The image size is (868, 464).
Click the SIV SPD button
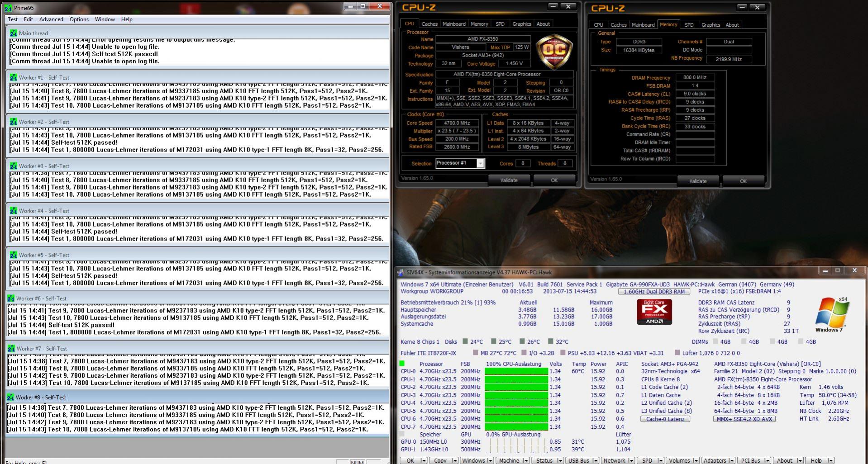point(651,460)
